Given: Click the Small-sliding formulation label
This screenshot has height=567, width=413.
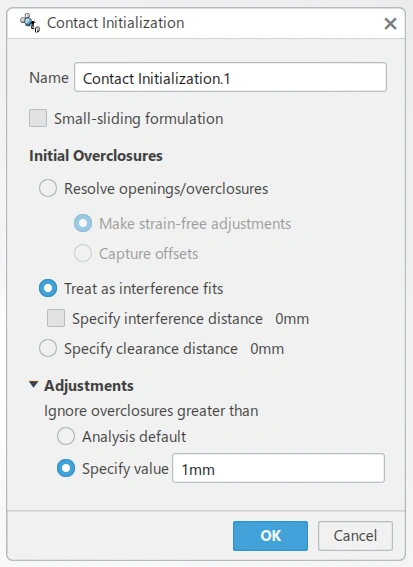Looking at the screenshot, I should (139, 119).
